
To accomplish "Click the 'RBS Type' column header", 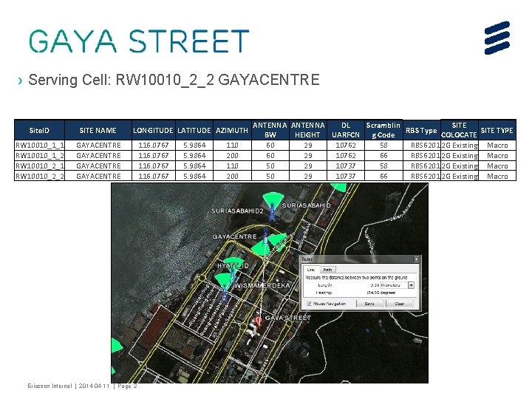I will point(421,130).
